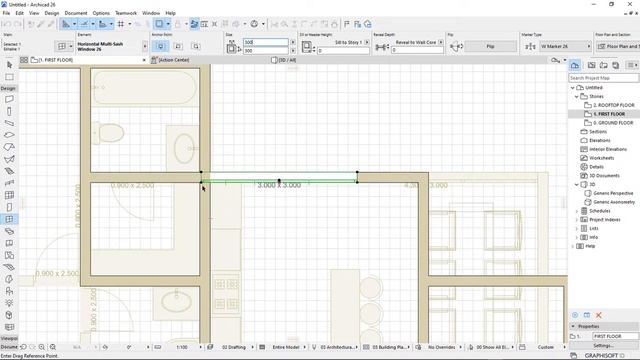Select the Shell tool in the toolbox

click(x=9, y=159)
